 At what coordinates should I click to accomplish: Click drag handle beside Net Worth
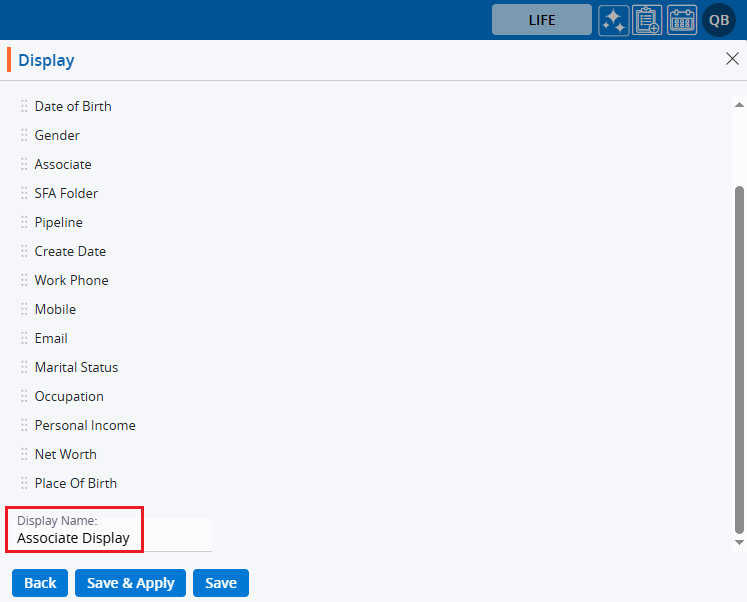point(24,454)
